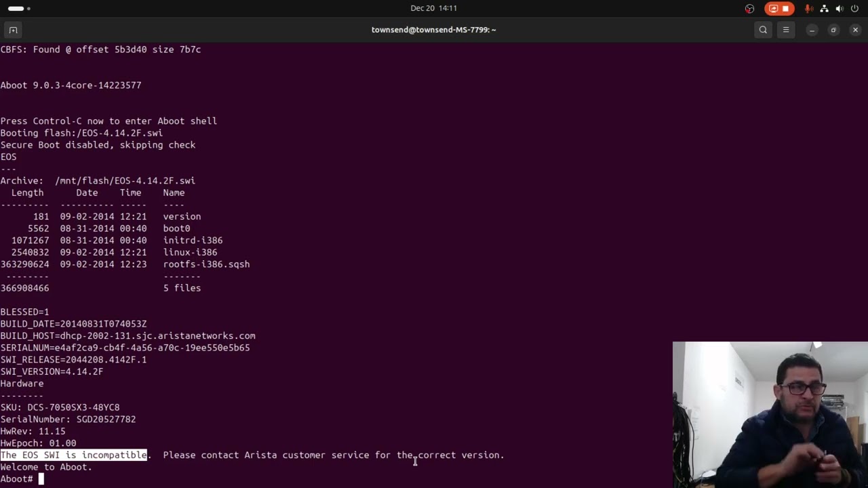Click the 'SKU: DCS-7050SX3-48YC8' line
The height and width of the screenshot is (488, 868).
[60, 407]
